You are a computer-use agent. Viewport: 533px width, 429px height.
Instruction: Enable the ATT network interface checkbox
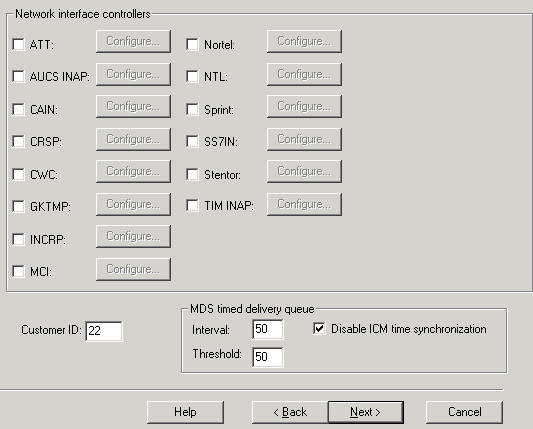coord(18,44)
